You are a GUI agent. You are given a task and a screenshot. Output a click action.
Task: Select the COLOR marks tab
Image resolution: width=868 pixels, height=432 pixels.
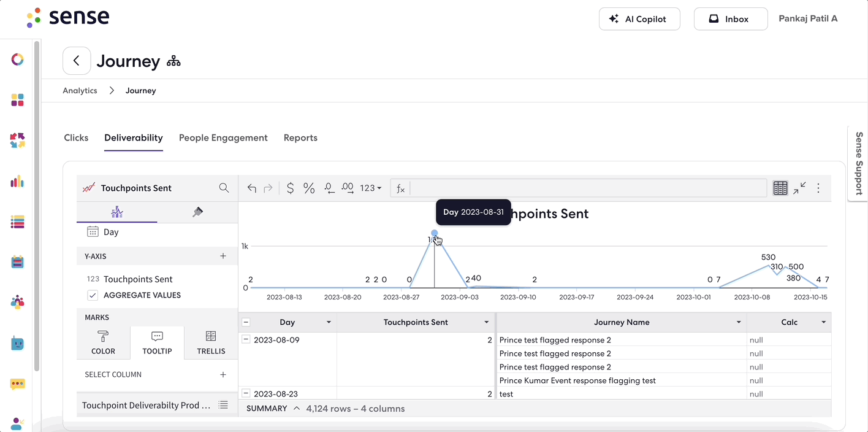click(103, 343)
